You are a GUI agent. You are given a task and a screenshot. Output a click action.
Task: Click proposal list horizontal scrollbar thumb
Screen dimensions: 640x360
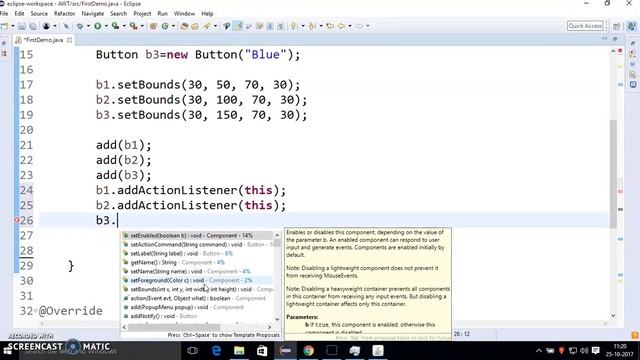(174, 327)
